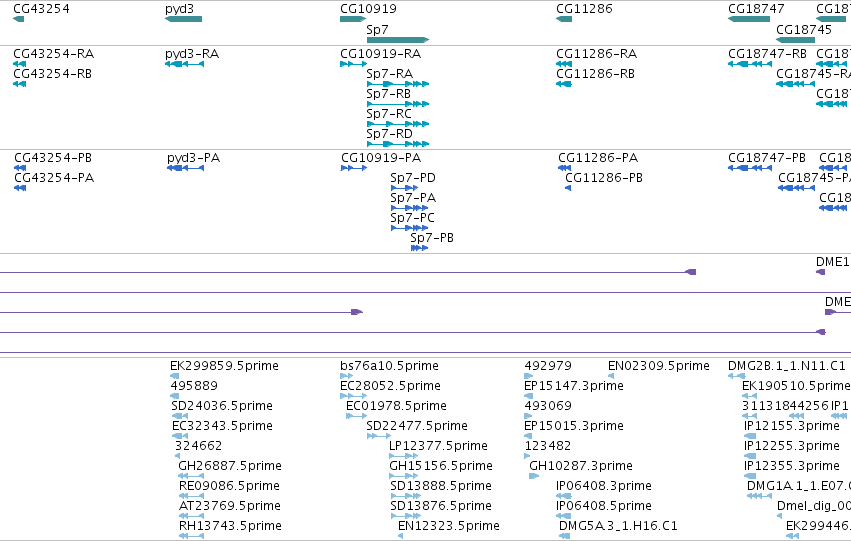Screen dimensions: 851x541
Task: Click EST EN02309.5prime
Action: coord(659,366)
